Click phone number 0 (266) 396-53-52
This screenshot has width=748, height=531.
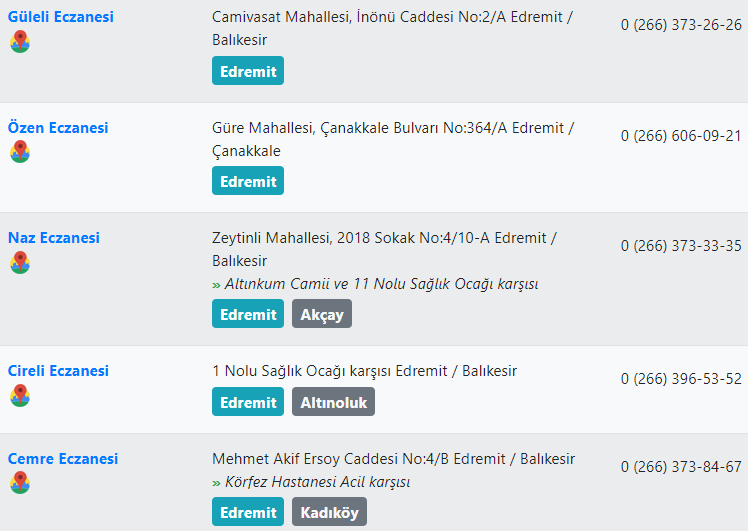coord(681,379)
